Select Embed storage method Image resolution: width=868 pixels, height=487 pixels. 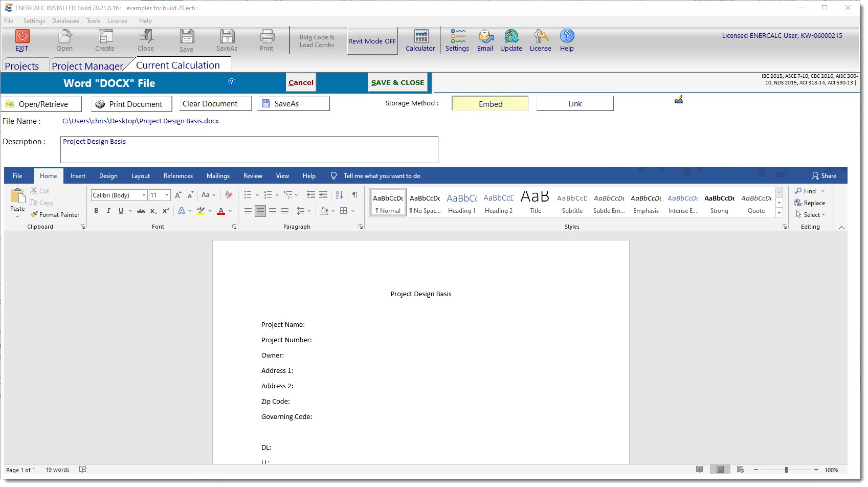pos(490,104)
